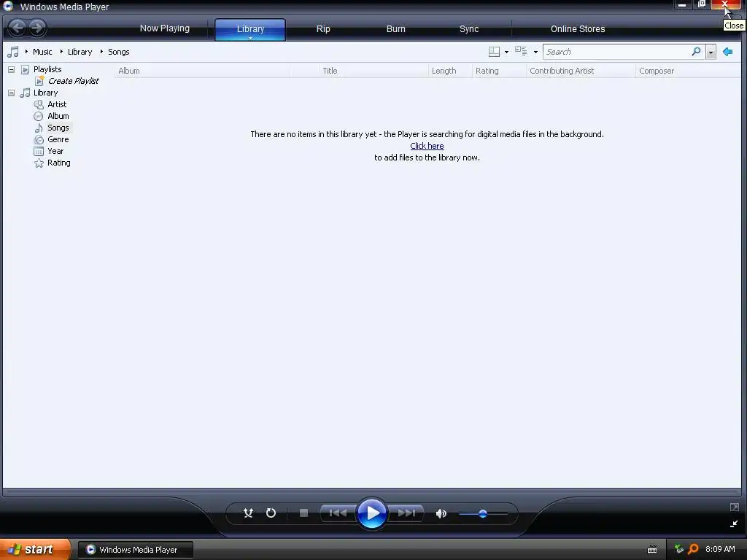The width and height of the screenshot is (747, 560).
Task: Open the Windows Start menu
Action: click(34, 550)
